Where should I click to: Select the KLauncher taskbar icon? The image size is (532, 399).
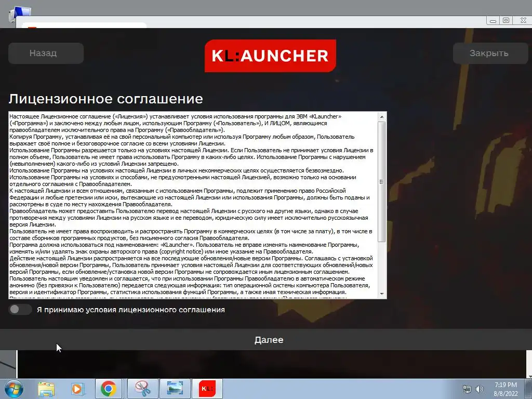(x=207, y=389)
